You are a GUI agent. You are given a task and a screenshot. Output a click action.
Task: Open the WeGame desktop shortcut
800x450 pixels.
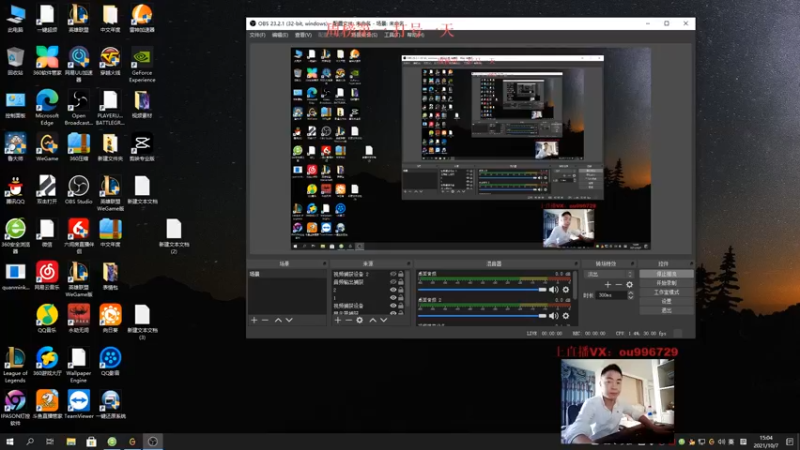pos(47,148)
